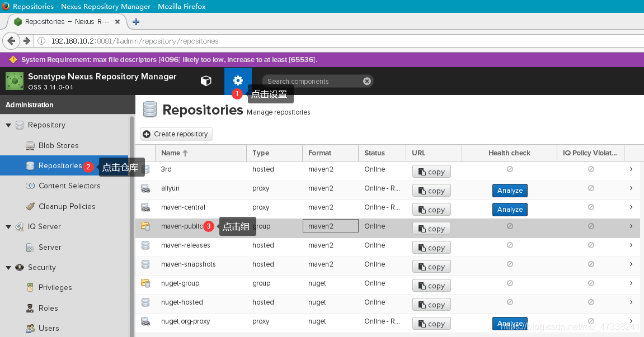This screenshot has height=337, width=644.
Task: Open Roles under Security
Action: 48,308
